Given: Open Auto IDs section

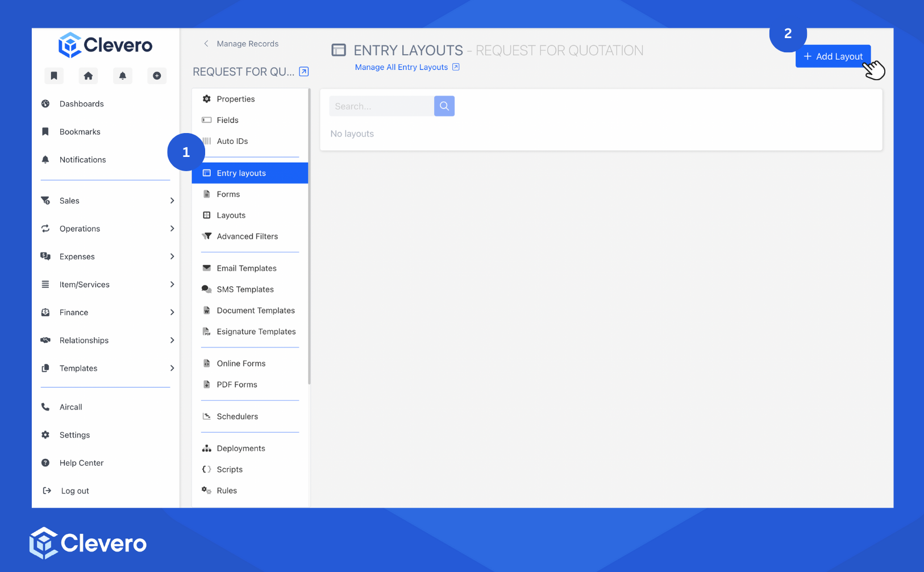Looking at the screenshot, I should [250, 141].
